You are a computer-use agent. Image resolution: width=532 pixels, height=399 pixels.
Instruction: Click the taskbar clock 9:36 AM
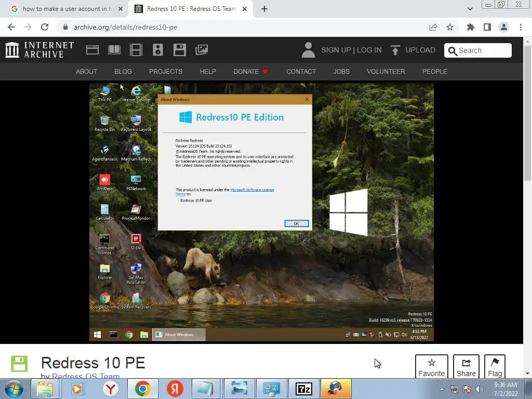[x=506, y=389]
